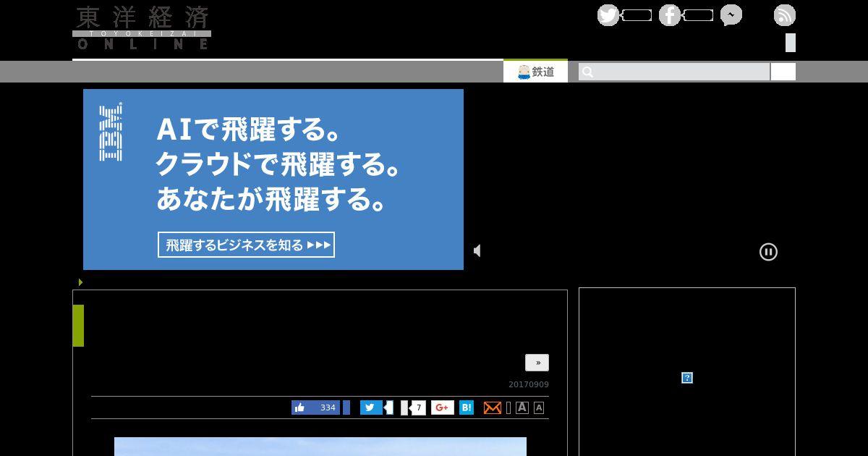Share the article on Google+

click(x=443, y=408)
